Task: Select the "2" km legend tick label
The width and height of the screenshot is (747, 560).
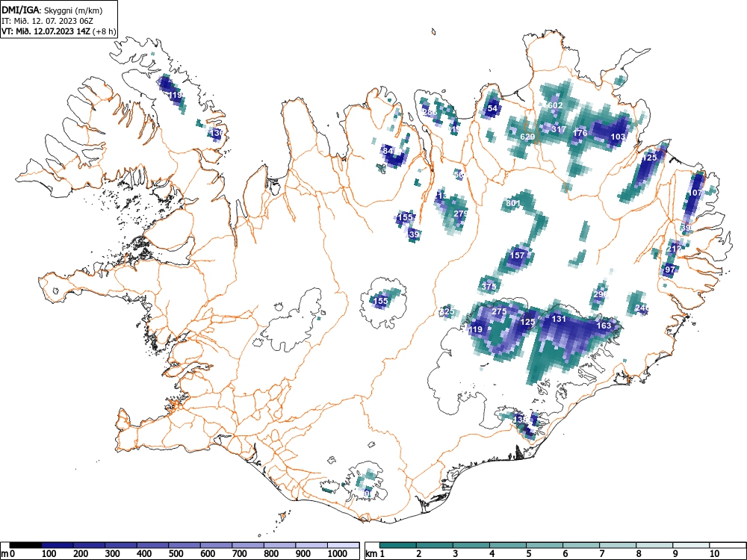Action: point(419,554)
